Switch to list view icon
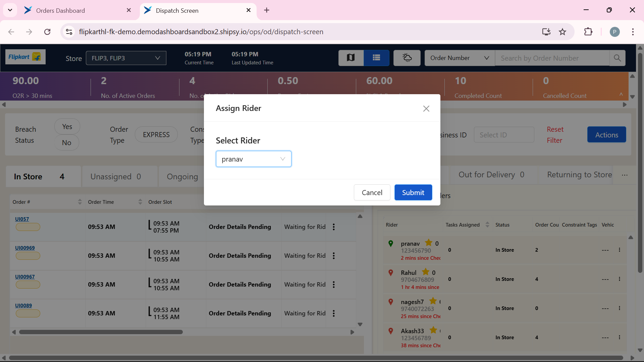Screen dimensions: 644x362 [376, 58]
